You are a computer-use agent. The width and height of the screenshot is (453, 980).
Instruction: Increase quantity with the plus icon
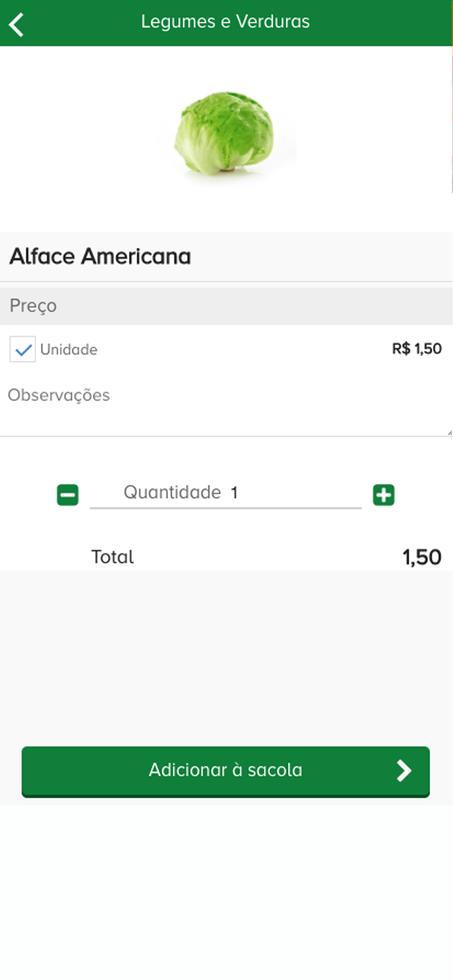pyautogui.click(x=383, y=495)
